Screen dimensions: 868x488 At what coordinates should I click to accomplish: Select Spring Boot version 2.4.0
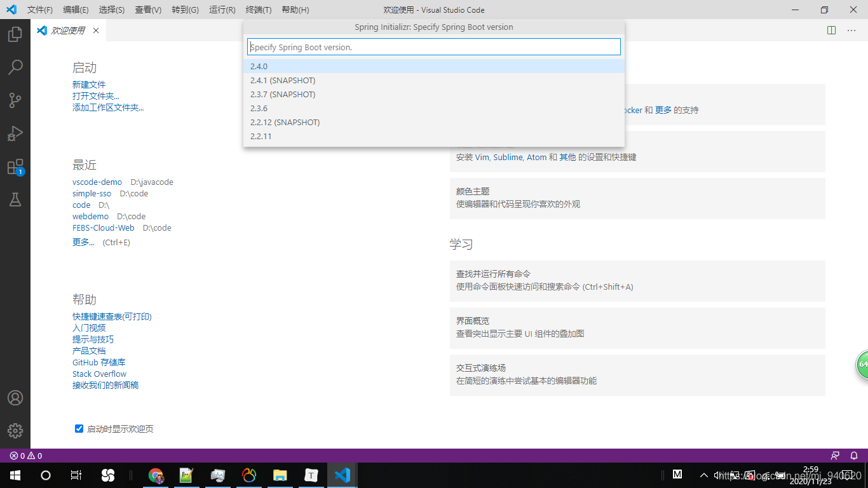coord(433,66)
